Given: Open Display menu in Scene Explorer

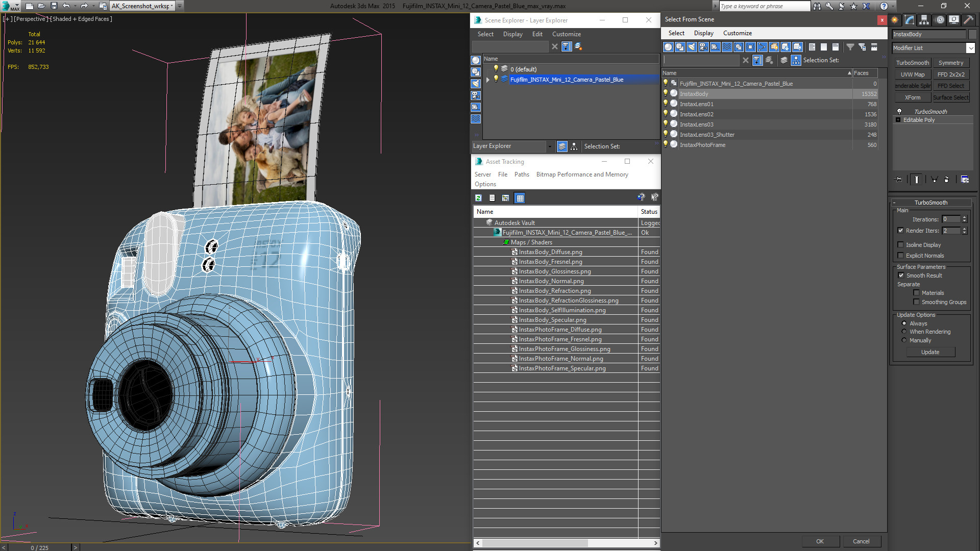Looking at the screenshot, I should pyautogui.click(x=512, y=34).
